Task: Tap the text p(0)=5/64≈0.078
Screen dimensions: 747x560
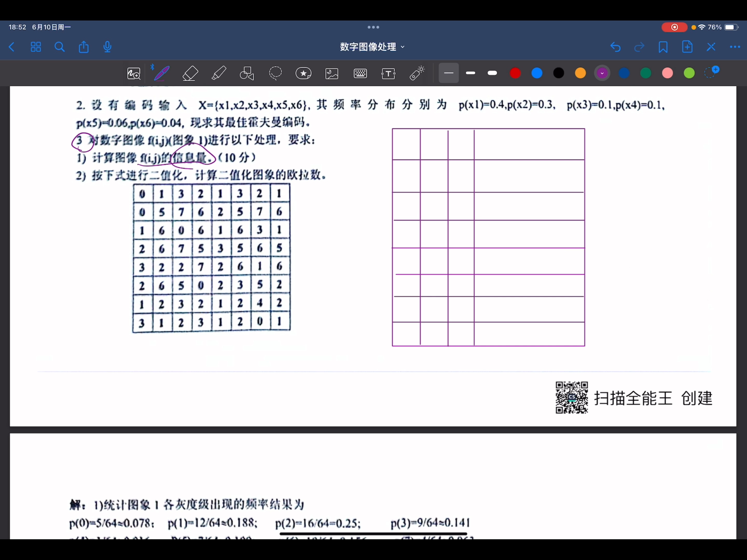Action: coord(112,523)
